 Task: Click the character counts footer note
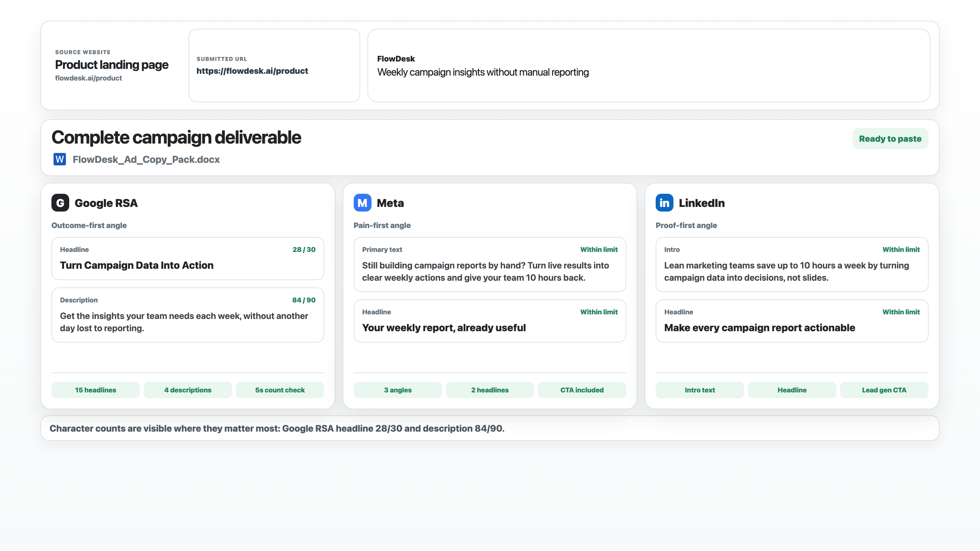coord(277,428)
